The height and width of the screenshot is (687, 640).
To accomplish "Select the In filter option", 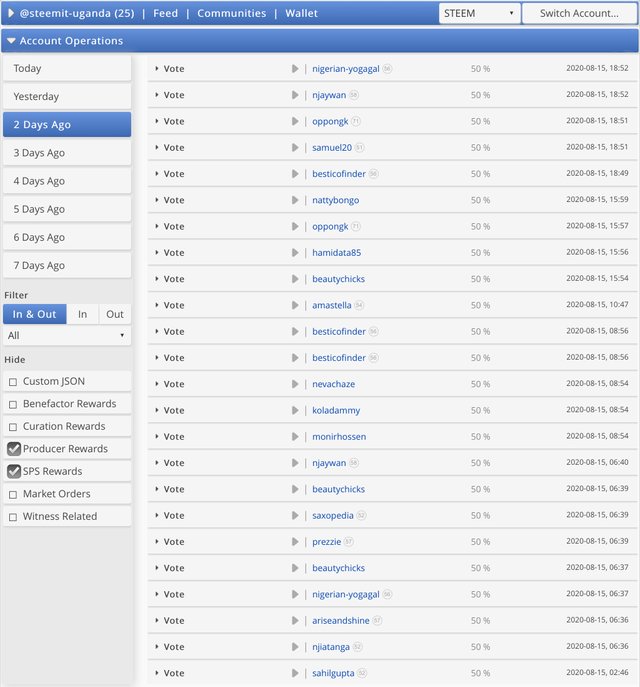I will (x=82, y=314).
